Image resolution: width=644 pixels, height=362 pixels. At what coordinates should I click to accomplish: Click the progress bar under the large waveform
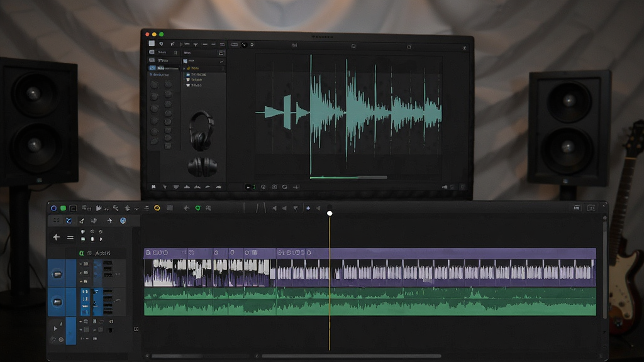click(x=348, y=178)
